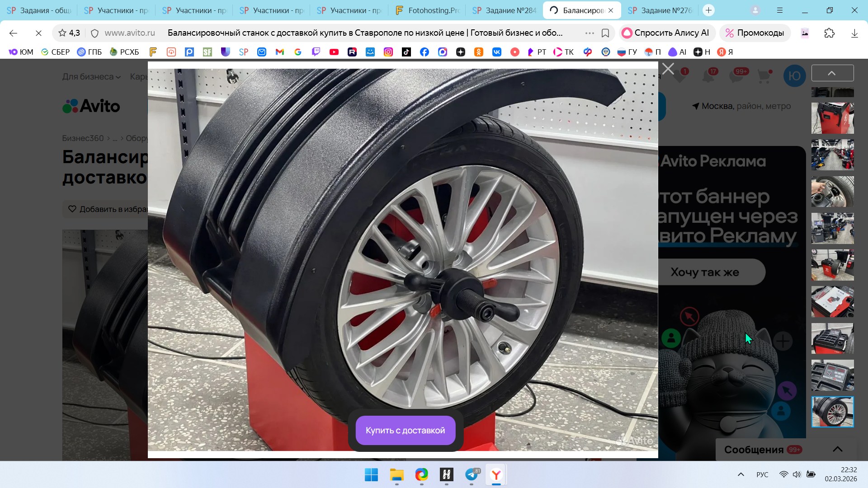The height and width of the screenshot is (488, 868).
Task: Click 'Хочу так же' ad button
Action: (705, 272)
